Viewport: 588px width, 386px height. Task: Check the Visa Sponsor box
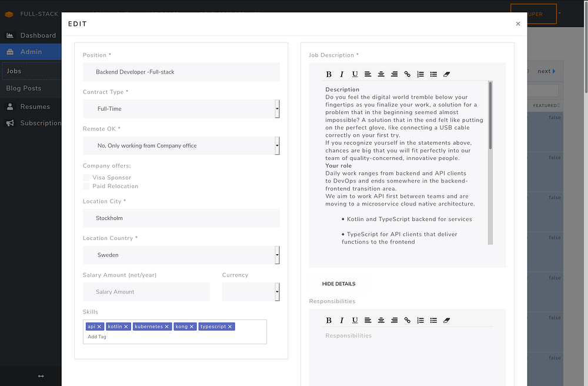(x=86, y=178)
